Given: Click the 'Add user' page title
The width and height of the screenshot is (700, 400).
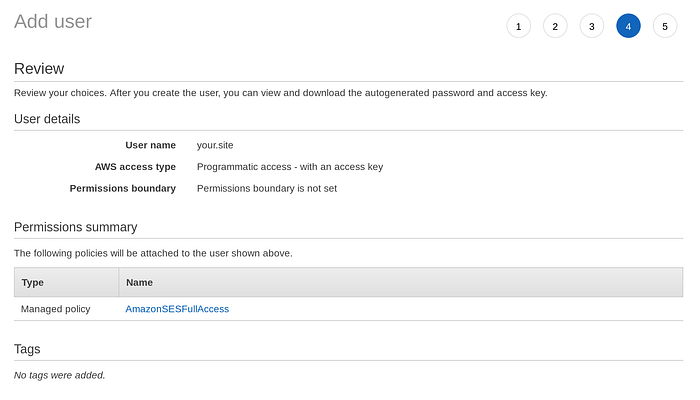Looking at the screenshot, I should (x=53, y=21).
